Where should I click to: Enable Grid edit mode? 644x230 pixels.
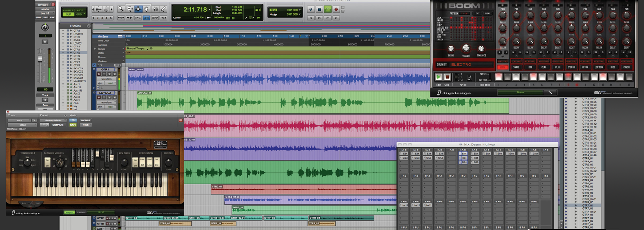coord(80,14)
